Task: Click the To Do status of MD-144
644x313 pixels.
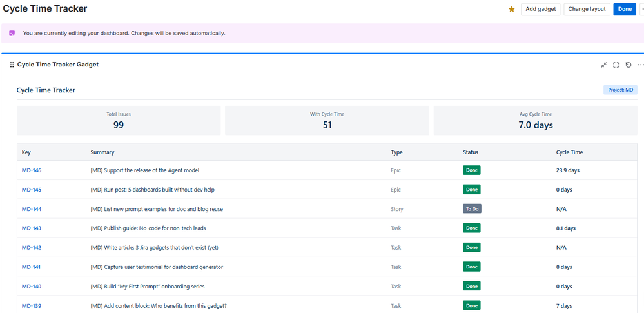Action: click(472, 209)
